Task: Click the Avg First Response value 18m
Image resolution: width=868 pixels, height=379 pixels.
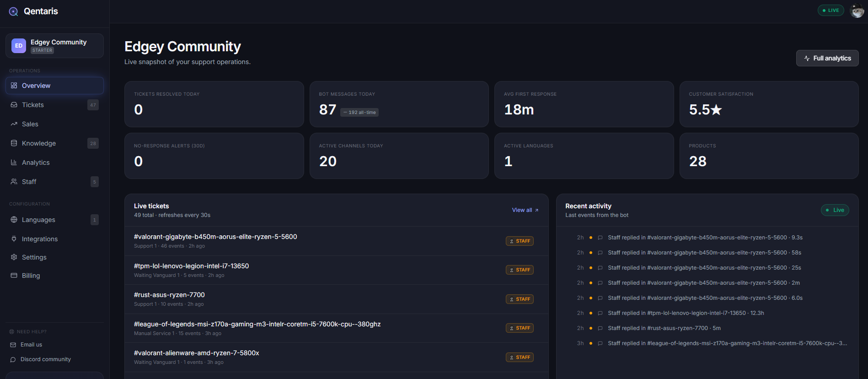Action: point(519,110)
